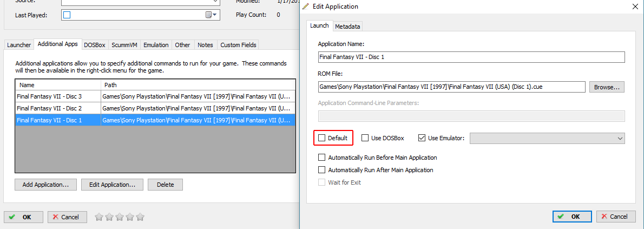Click the fifth rating star

140,217
